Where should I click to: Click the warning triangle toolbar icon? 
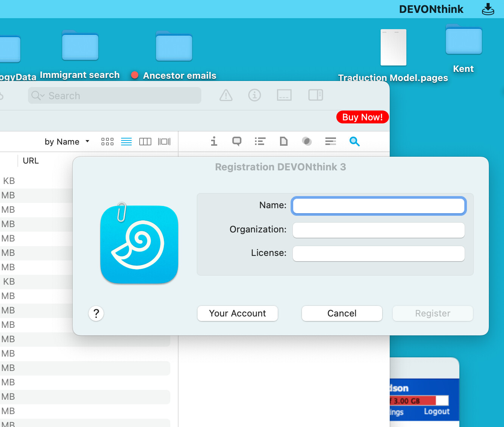point(226,95)
